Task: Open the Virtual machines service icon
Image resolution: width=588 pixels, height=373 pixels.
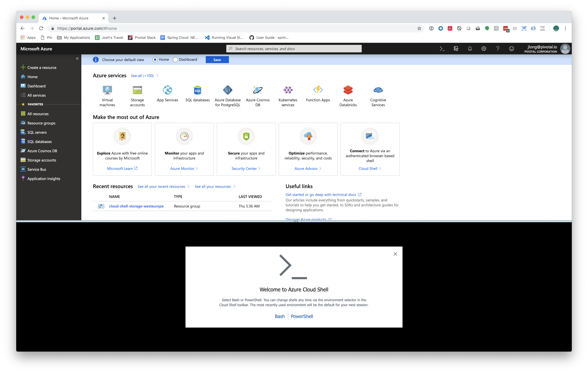Action: [x=107, y=90]
